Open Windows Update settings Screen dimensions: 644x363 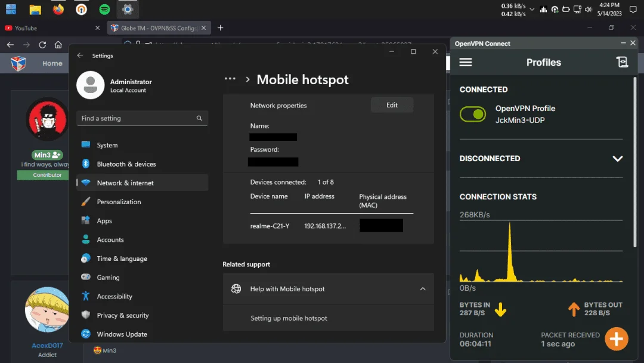tap(142, 334)
